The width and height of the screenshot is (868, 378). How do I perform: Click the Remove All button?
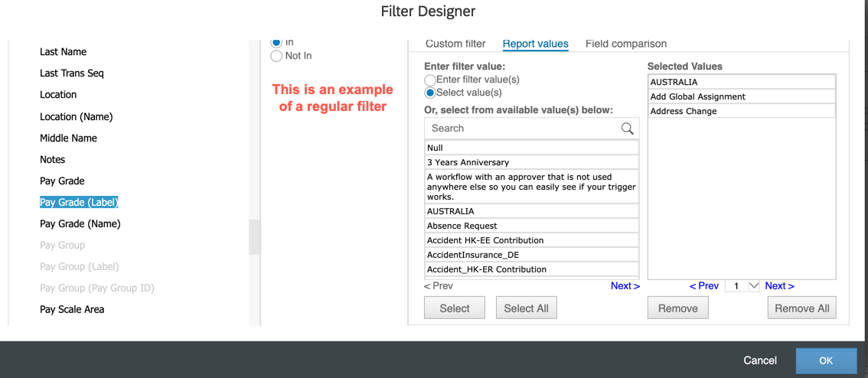(802, 308)
